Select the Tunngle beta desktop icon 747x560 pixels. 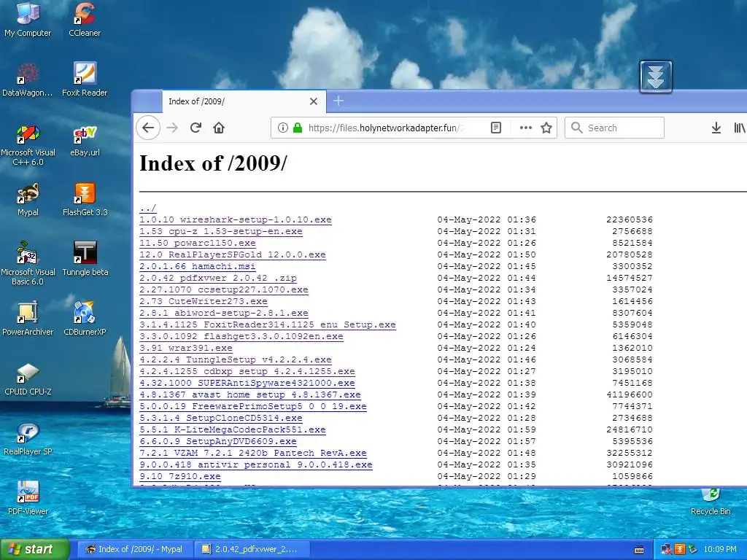click(85, 260)
